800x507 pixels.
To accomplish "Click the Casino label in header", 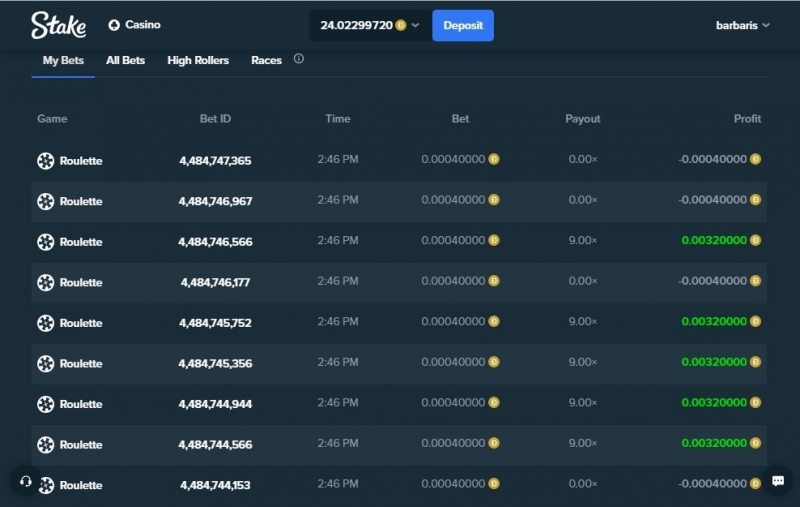I will [x=143, y=24].
